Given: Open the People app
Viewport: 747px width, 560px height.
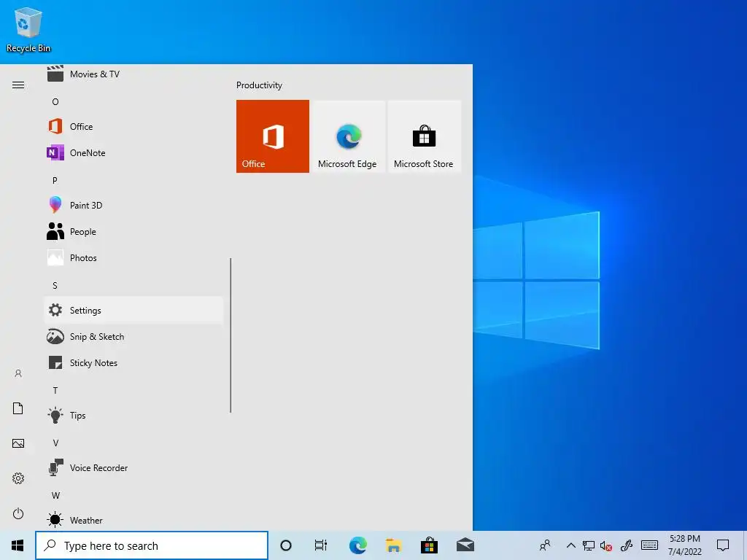Looking at the screenshot, I should point(133,231).
